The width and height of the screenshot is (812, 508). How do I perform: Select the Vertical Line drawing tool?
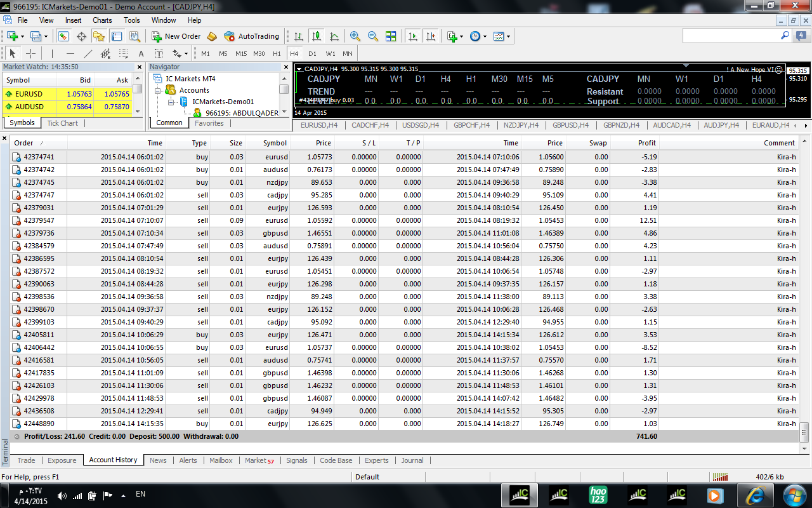[x=53, y=54]
